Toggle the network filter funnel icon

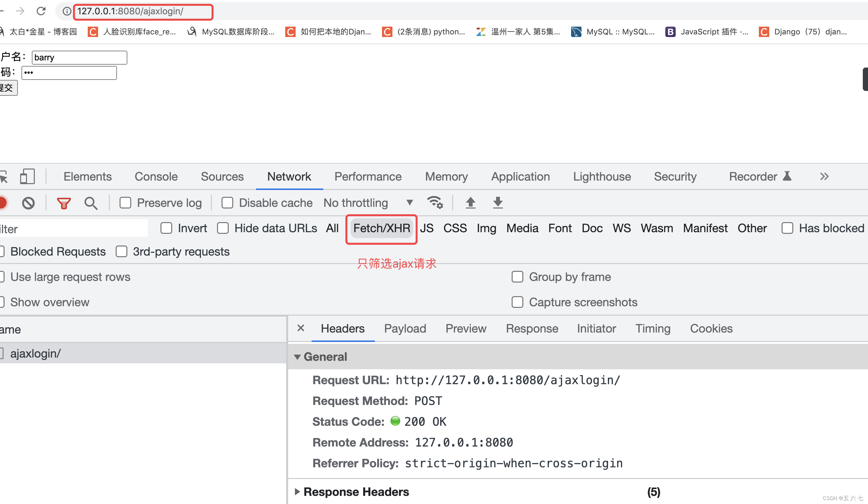point(64,203)
